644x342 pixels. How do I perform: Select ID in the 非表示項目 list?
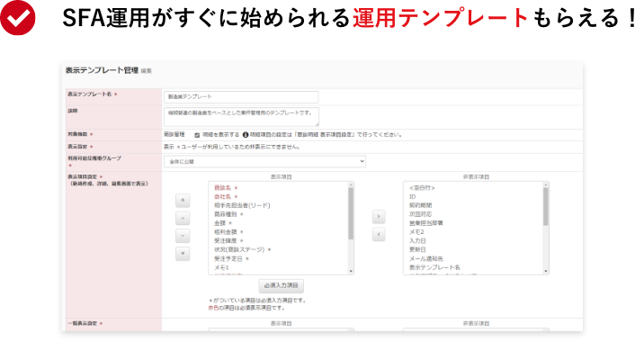coord(412,197)
